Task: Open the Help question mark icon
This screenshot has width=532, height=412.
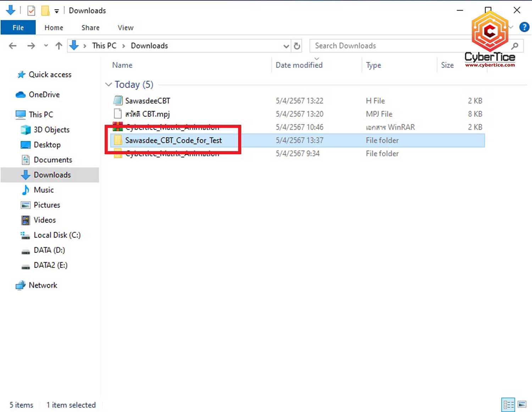Action: 524,27
